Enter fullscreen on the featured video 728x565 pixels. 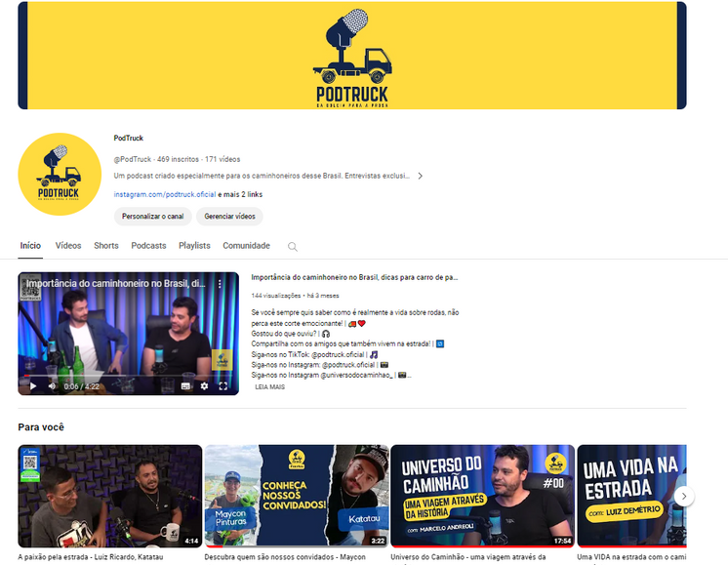(x=223, y=386)
